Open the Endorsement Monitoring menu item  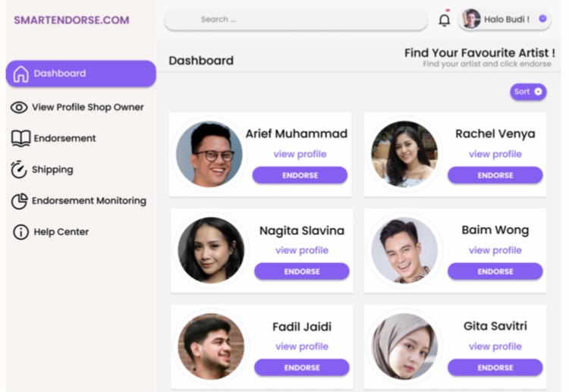89,201
